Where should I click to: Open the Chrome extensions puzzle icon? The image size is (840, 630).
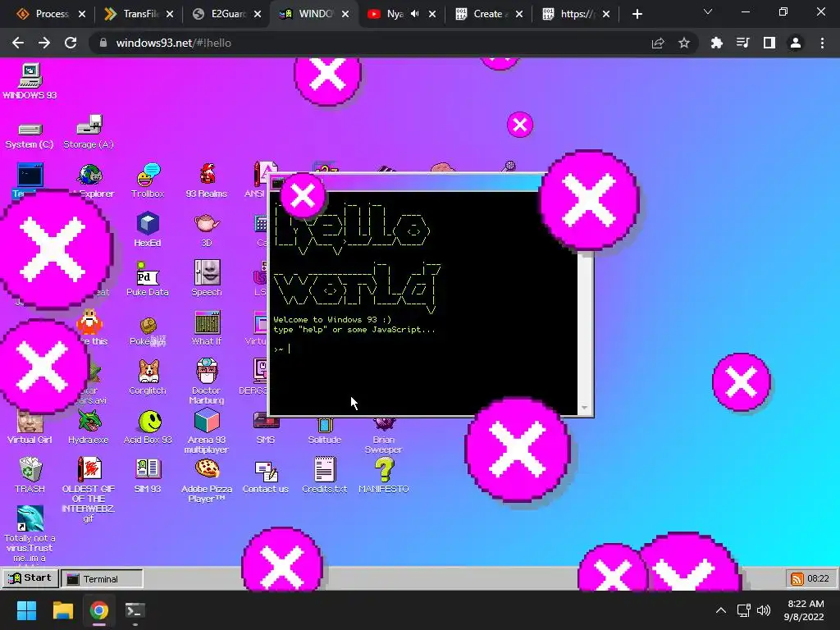coord(716,43)
